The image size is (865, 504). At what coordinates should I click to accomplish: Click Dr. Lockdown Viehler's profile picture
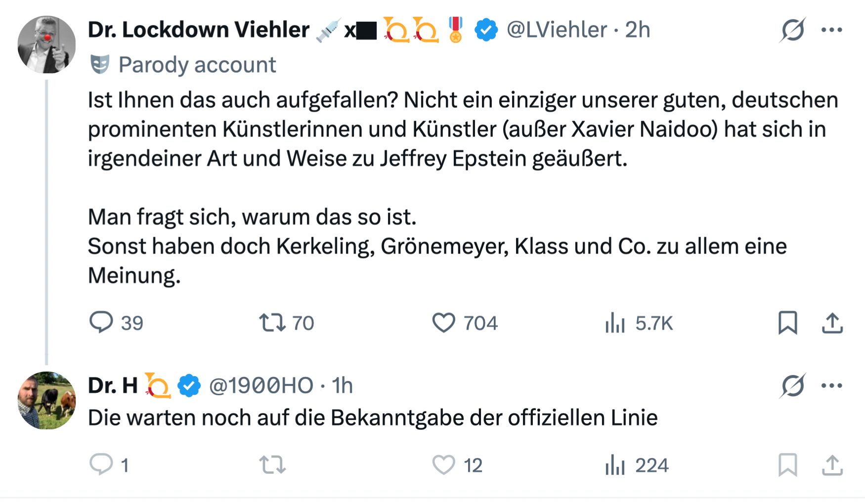coord(46,44)
